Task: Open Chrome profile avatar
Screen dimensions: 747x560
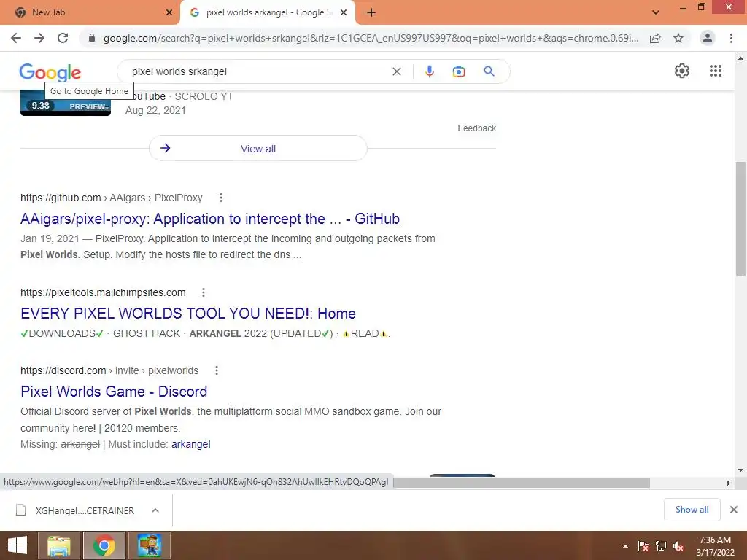Action: click(x=708, y=38)
